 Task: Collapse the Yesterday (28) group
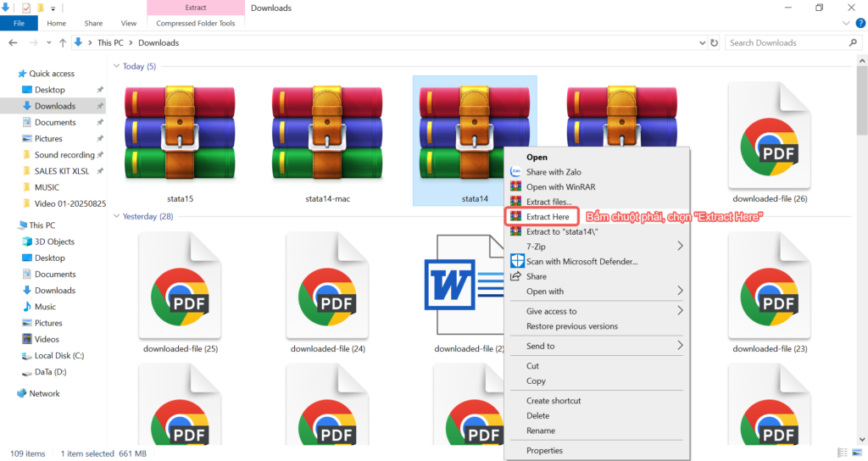[x=116, y=216]
